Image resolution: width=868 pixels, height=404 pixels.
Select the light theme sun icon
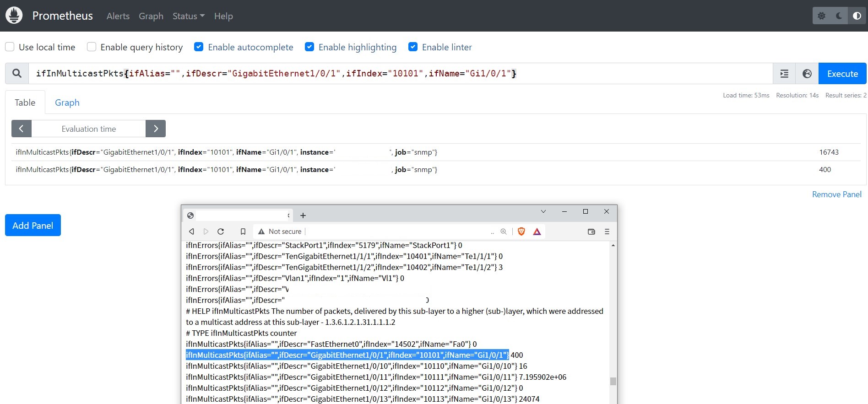(821, 16)
